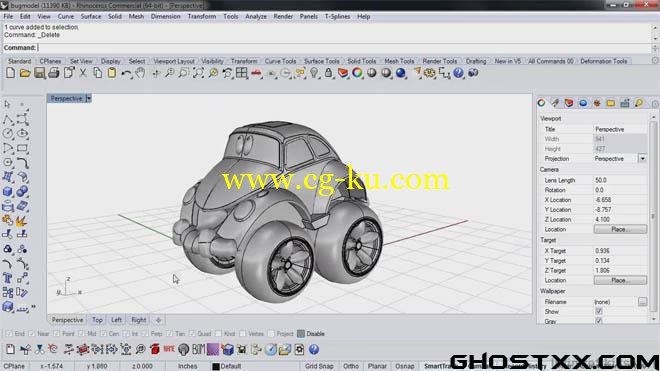Select the Circle tool
Image resolution: width=660 pixels, height=371 pixels.
[8, 134]
